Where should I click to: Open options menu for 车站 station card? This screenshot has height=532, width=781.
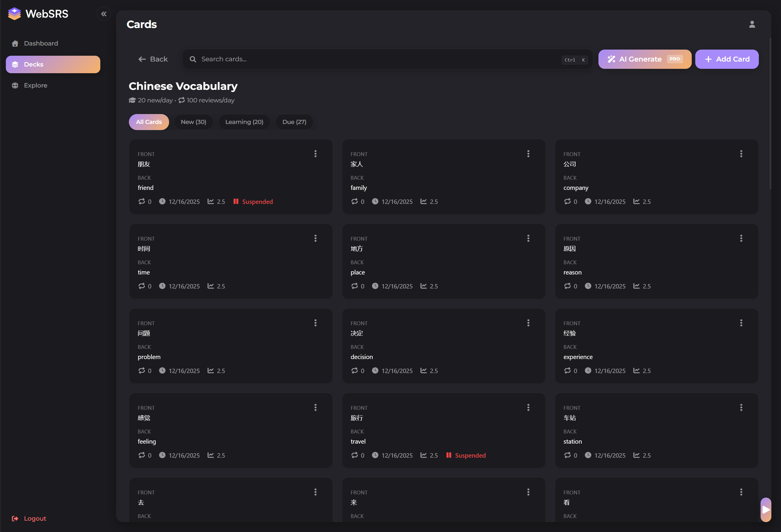[741, 407]
